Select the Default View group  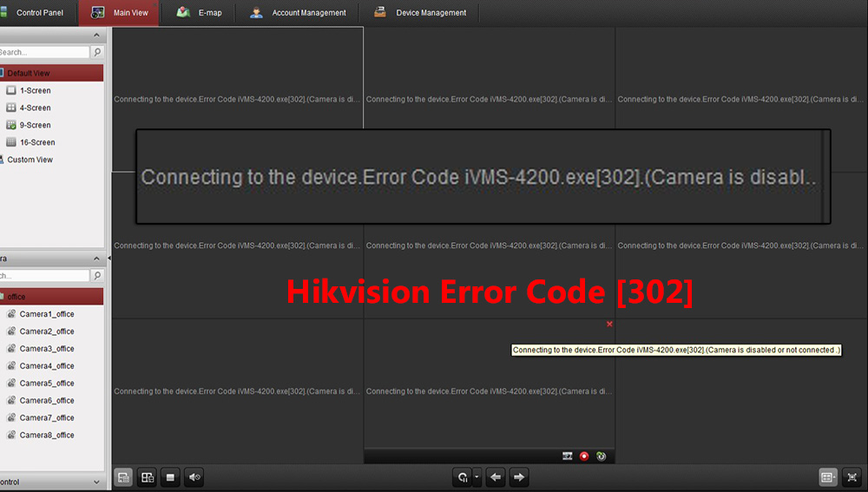(x=51, y=73)
